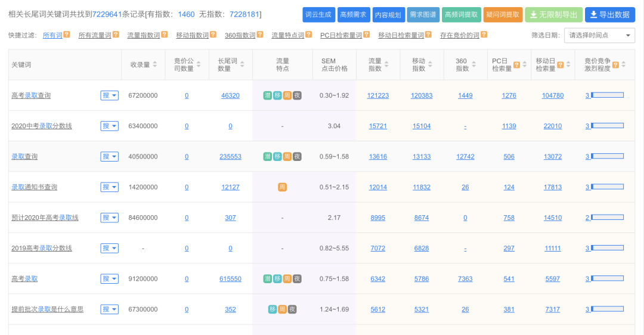This screenshot has height=335, width=644.
Task: Click 流量指数 value 121223
Action: pyautogui.click(x=378, y=95)
